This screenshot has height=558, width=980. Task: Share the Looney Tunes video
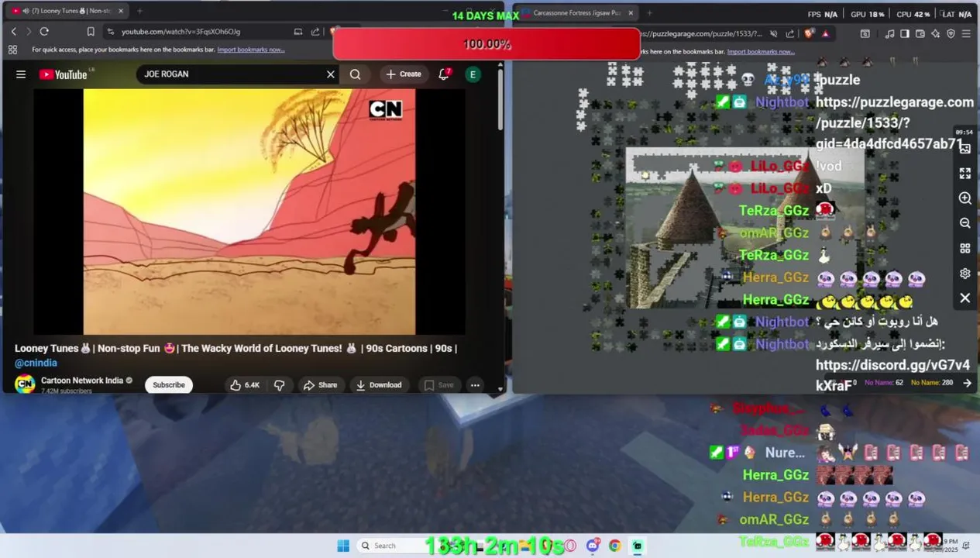[x=320, y=385]
